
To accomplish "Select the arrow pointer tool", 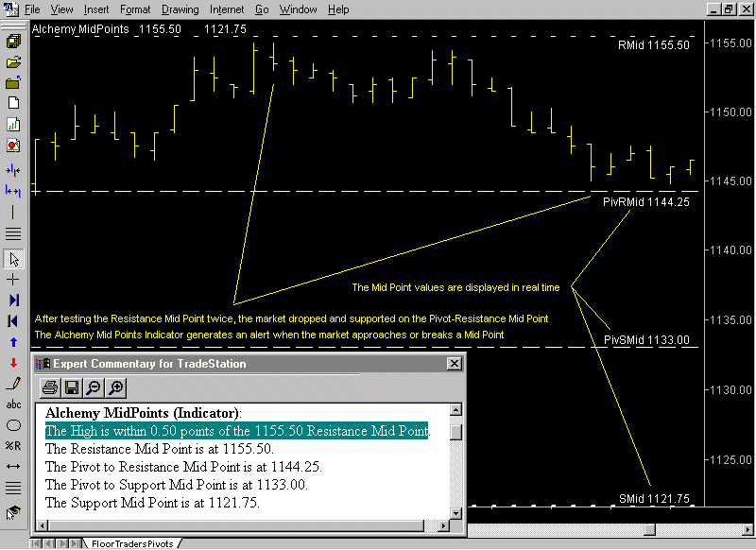I will pyautogui.click(x=13, y=259).
